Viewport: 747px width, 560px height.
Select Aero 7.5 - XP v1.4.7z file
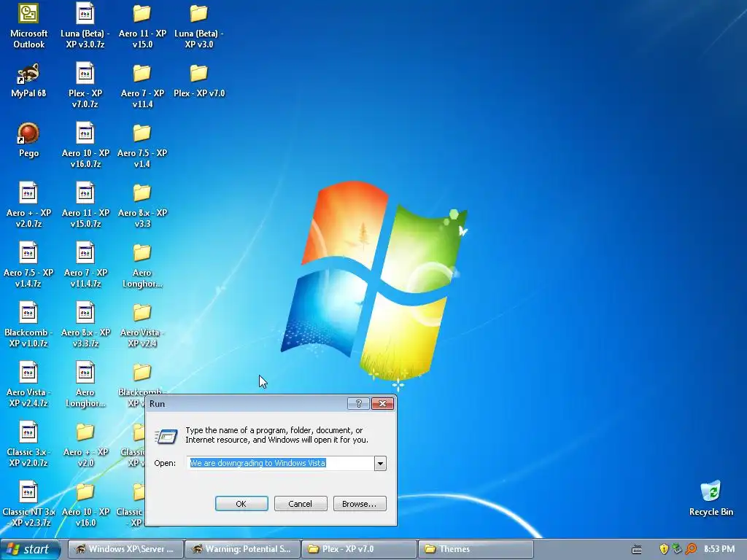(x=28, y=265)
